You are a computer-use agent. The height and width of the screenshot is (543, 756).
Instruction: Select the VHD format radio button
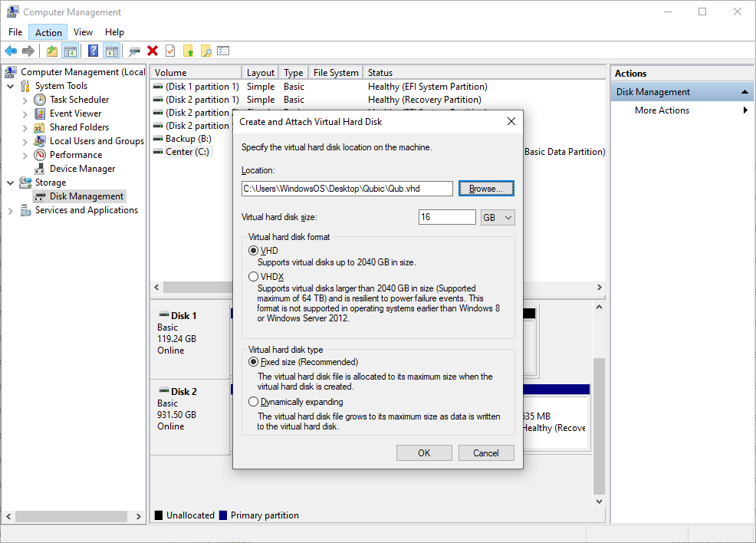[x=253, y=250]
